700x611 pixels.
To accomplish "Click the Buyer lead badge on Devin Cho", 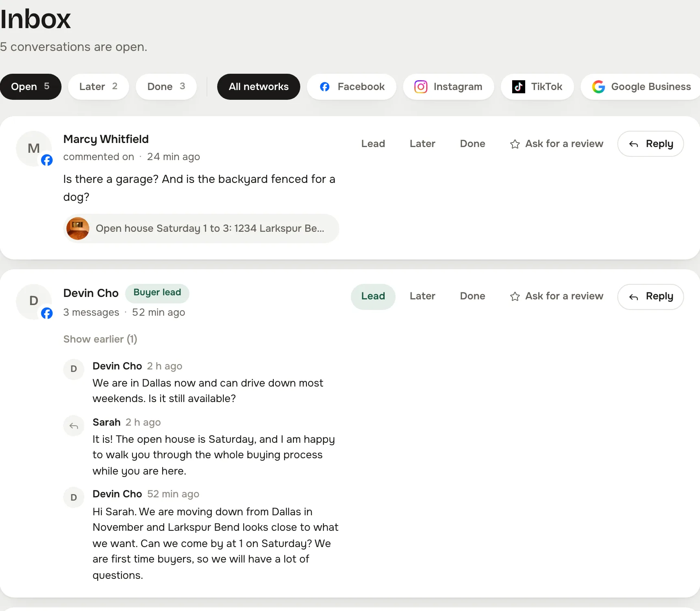I will pyautogui.click(x=157, y=293).
